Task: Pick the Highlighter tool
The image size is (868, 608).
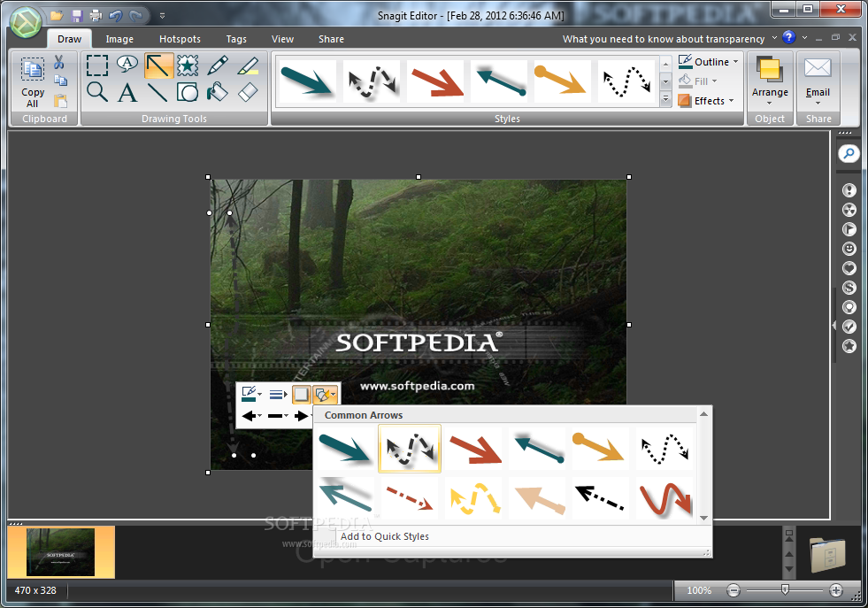Action: tap(249, 65)
